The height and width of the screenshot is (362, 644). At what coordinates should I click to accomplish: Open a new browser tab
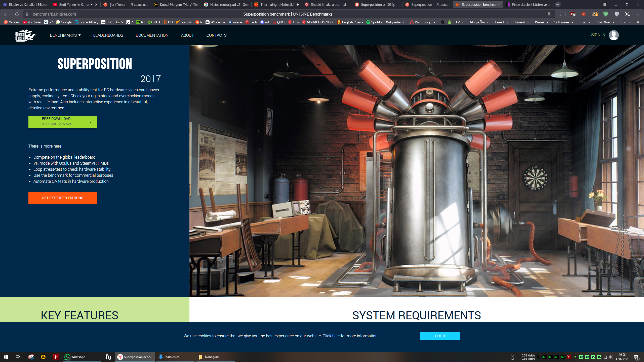558,5
